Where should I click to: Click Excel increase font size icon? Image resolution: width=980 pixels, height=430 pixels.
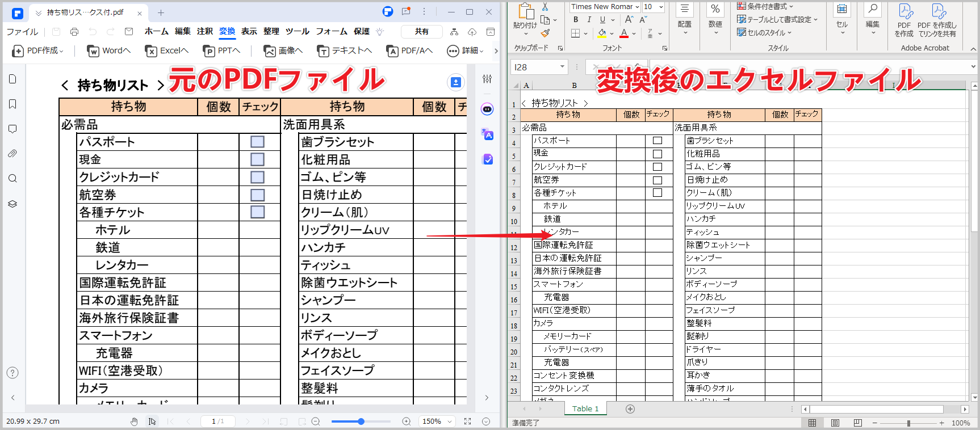tap(629, 20)
